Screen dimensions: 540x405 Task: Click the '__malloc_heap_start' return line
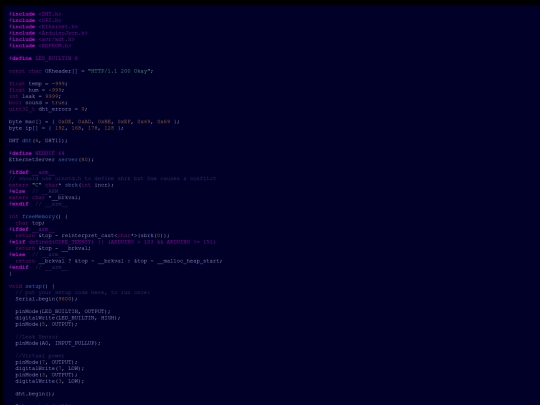point(119,261)
